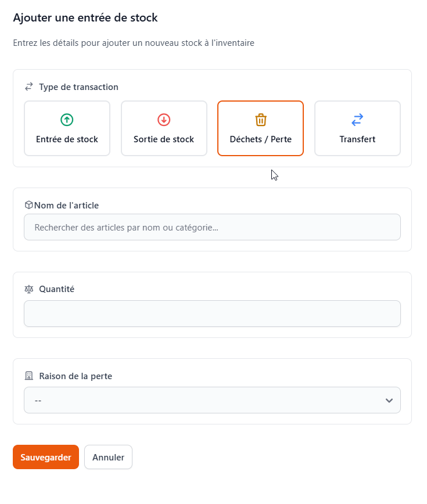Click the trash can waste icon
Viewport: 427px width, 504px height.
(x=261, y=120)
